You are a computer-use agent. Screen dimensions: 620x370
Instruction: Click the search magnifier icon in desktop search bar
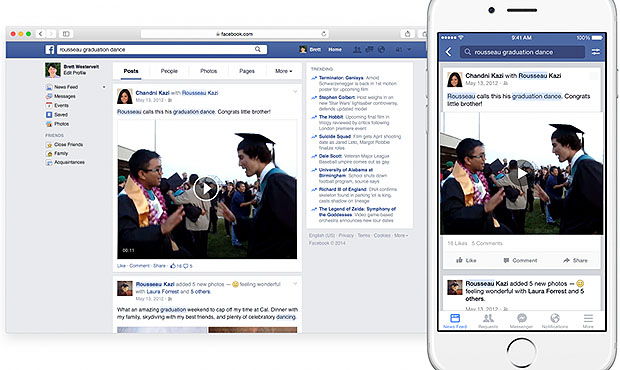pyautogui.click(x=258, y=49)
